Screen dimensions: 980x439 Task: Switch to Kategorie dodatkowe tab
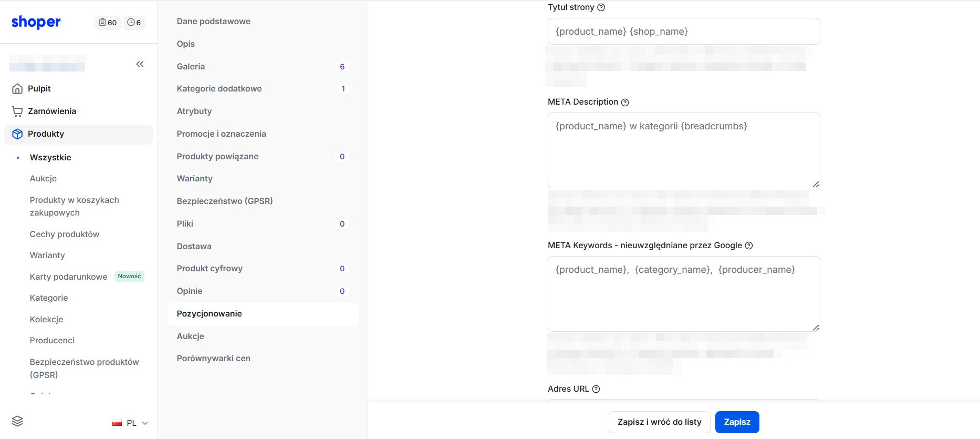click(263, 89)
